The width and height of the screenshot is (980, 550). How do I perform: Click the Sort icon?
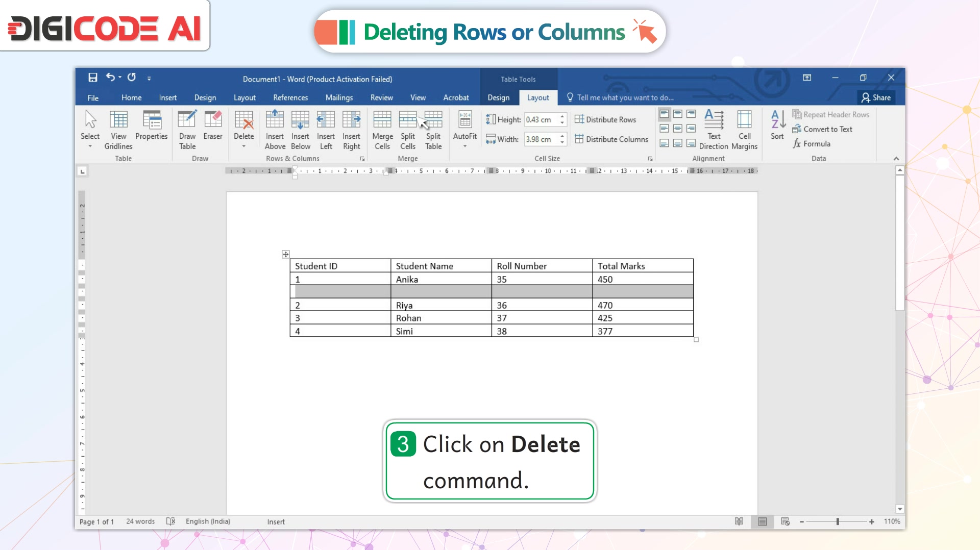pos(777,125)
